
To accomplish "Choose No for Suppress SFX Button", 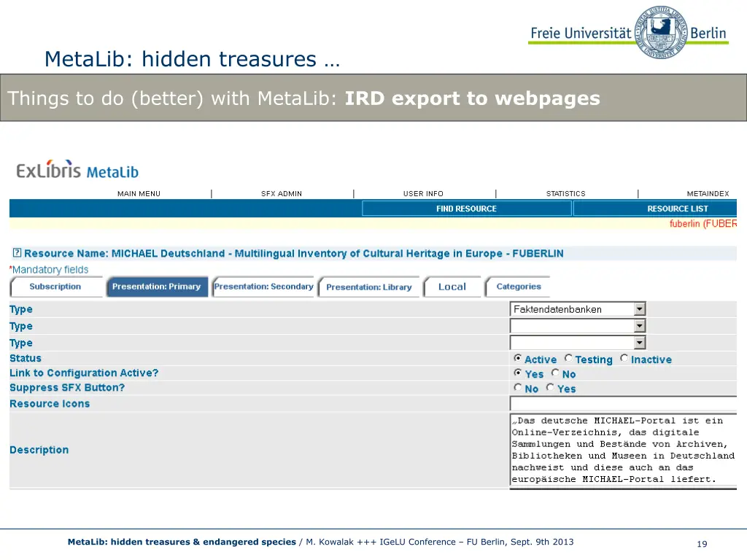I will (x=518, y=388).
